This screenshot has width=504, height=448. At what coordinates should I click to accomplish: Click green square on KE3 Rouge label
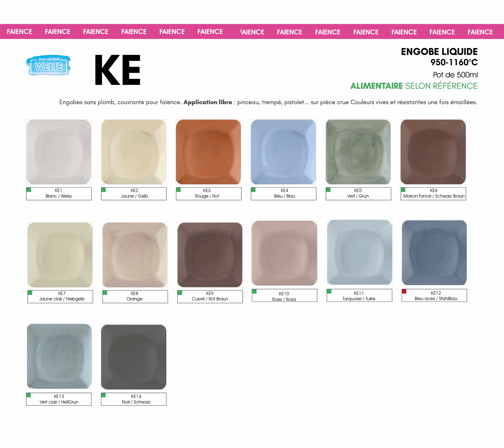[x=179, y=190]
